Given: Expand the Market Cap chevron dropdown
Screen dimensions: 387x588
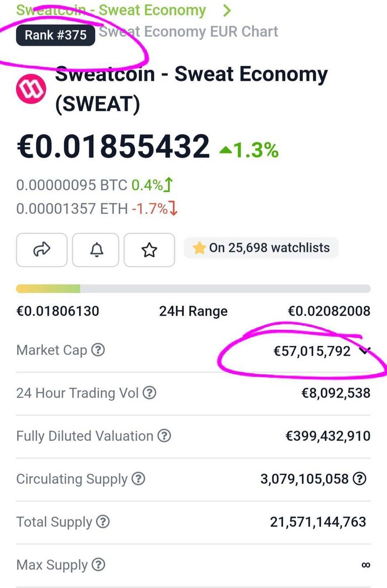Looking at the screenshot, I should pyautogui.click(x=364, y=351).
